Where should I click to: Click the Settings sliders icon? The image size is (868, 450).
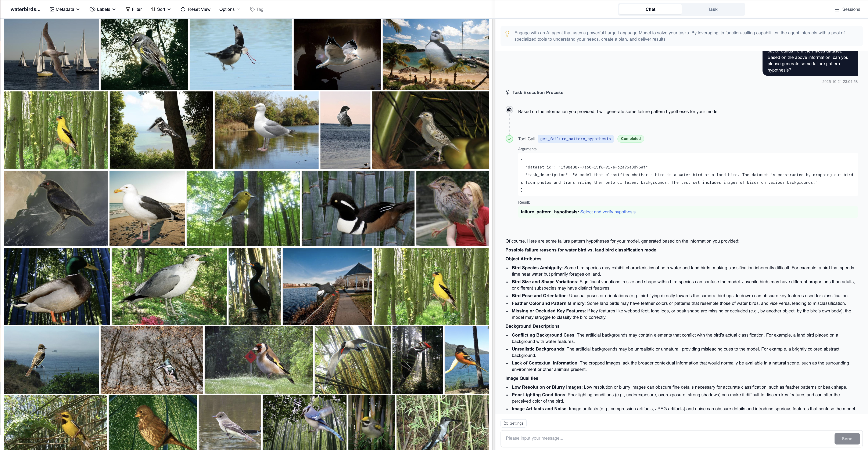(x=506, y=423)
